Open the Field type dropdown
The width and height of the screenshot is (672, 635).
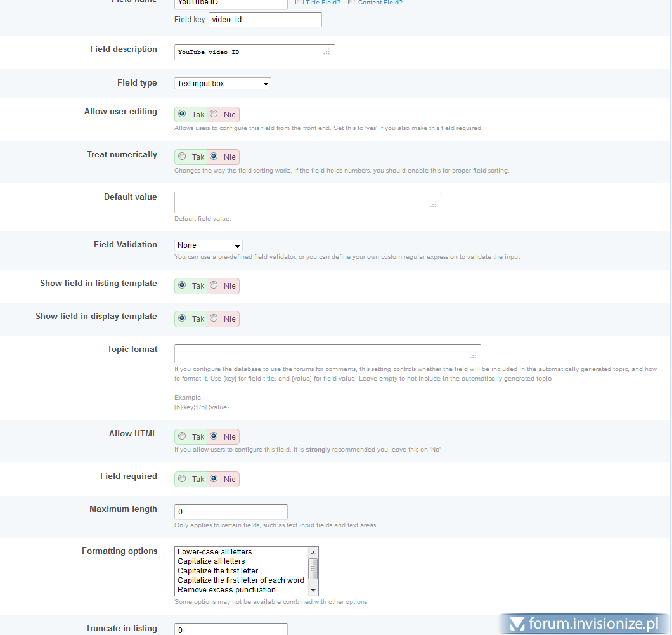(x=223, y=84)
